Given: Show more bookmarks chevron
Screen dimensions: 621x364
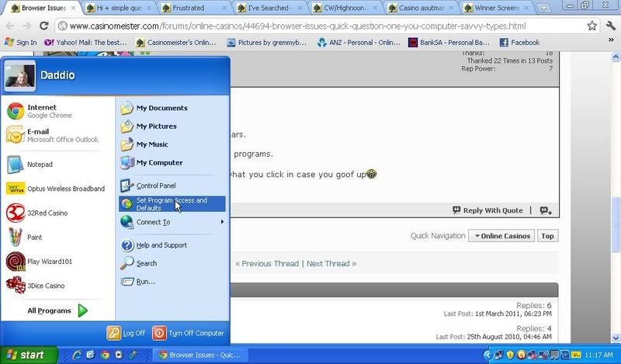Looking at the screenshot, I should [x=611, y=40].
